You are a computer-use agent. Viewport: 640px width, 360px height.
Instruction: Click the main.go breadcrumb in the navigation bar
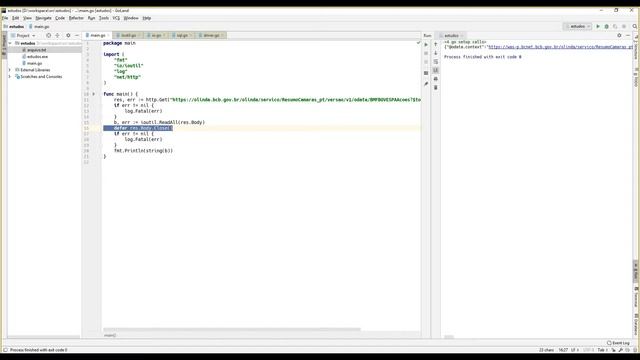point(39,27)
